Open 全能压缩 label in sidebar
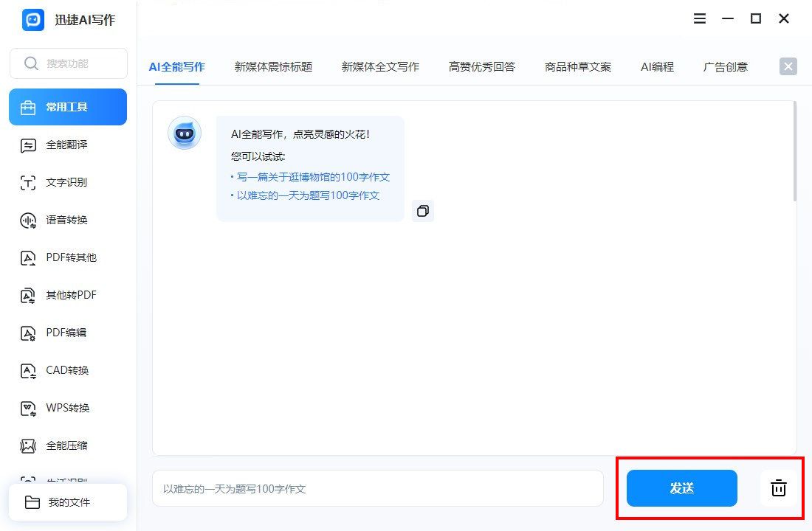 (x=66, y=445)
